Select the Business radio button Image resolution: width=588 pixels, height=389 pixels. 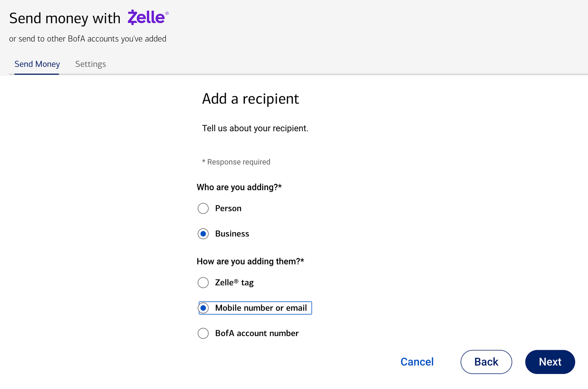[x=203, y=234]
